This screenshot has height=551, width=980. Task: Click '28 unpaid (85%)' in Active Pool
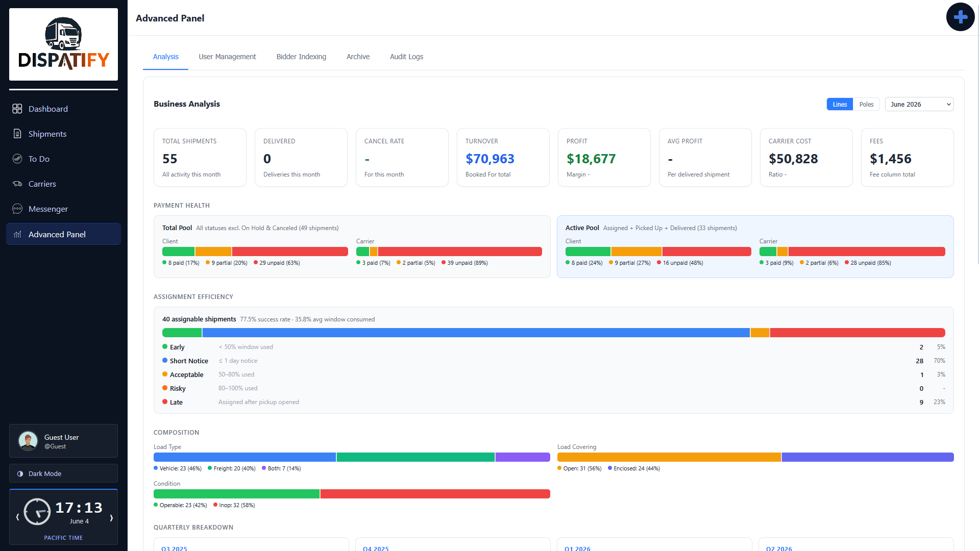871,263
